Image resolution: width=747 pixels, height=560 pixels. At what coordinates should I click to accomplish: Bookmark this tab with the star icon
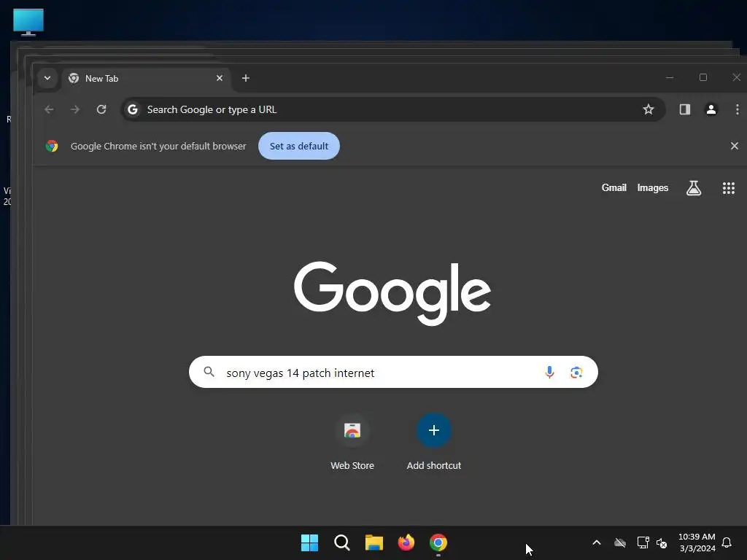click(x=649, y=109)
